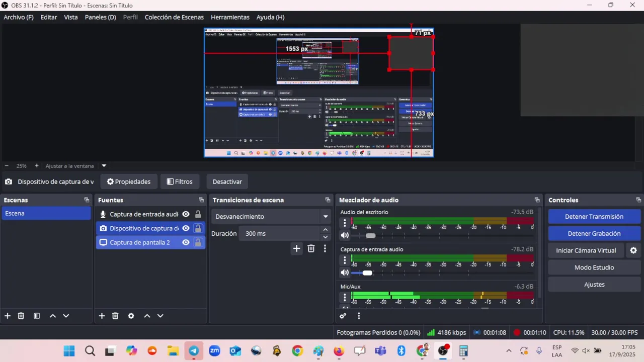Click the Detener Grabación button
644x362 pixels.
click(x=594, y=234)
